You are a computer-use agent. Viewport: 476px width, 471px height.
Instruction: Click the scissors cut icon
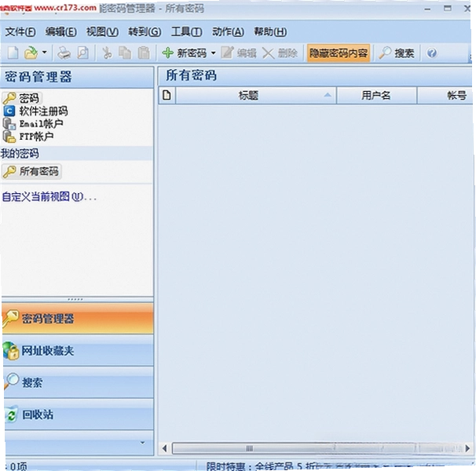point(107,53)
